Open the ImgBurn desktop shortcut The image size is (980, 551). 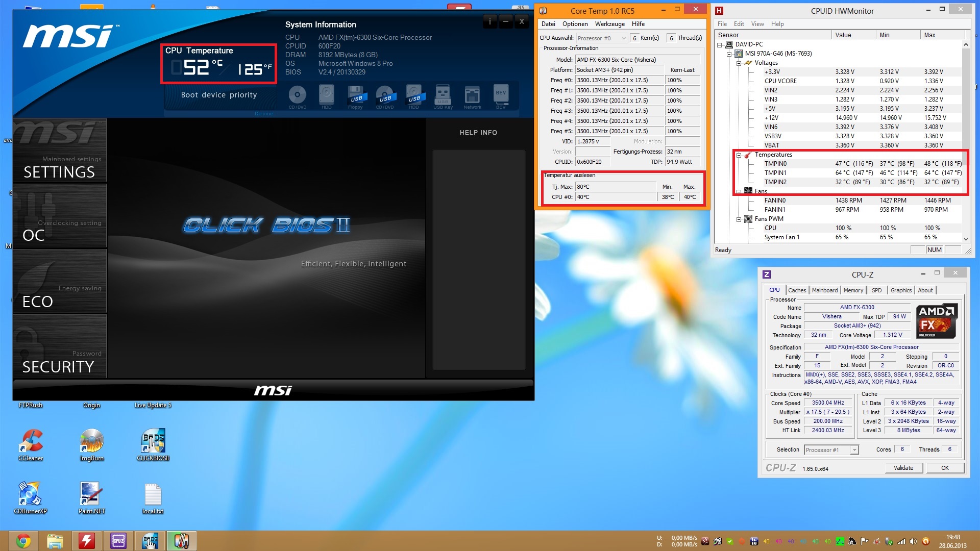(x=92, y=445)
